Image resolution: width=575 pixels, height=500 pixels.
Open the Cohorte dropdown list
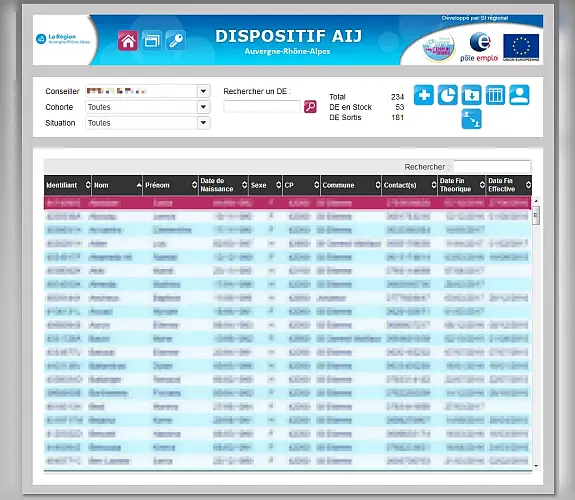click(x=203, y=107)
